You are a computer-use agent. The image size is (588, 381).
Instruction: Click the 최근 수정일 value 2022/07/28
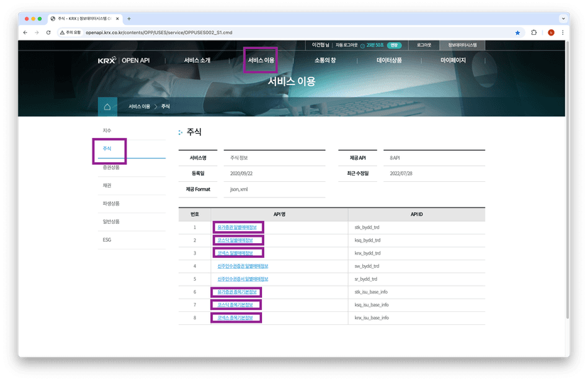(401, 174)
